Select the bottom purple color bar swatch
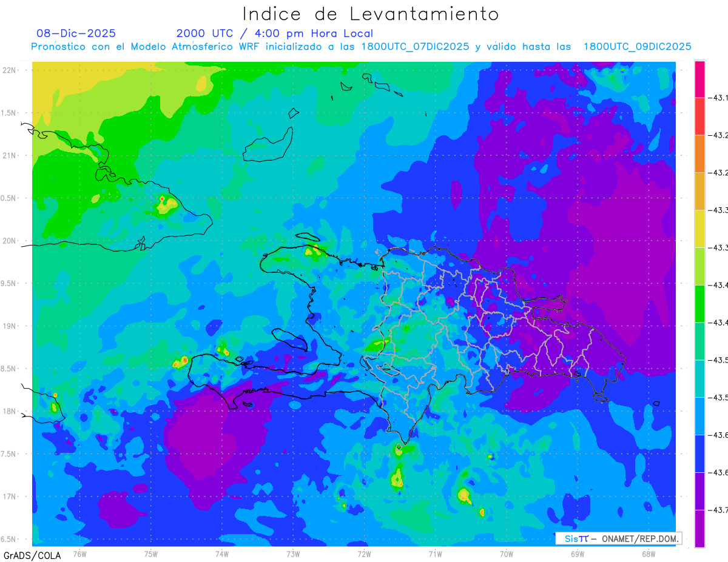This screenshot has width=728, height=562. (699, 529)
